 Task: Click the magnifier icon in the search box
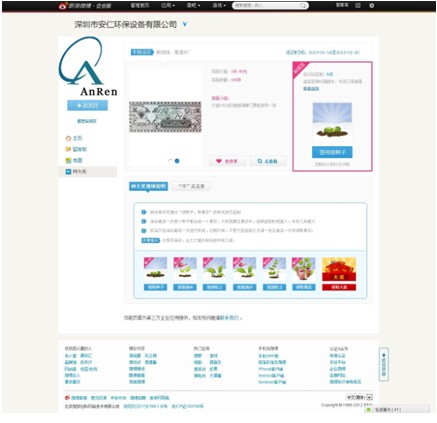click(303, 6)
